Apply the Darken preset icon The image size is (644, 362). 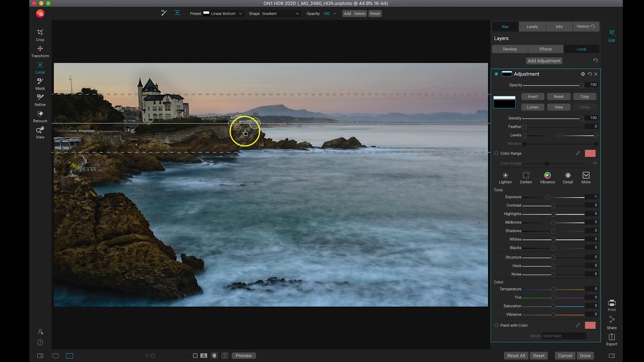(526, 177)
